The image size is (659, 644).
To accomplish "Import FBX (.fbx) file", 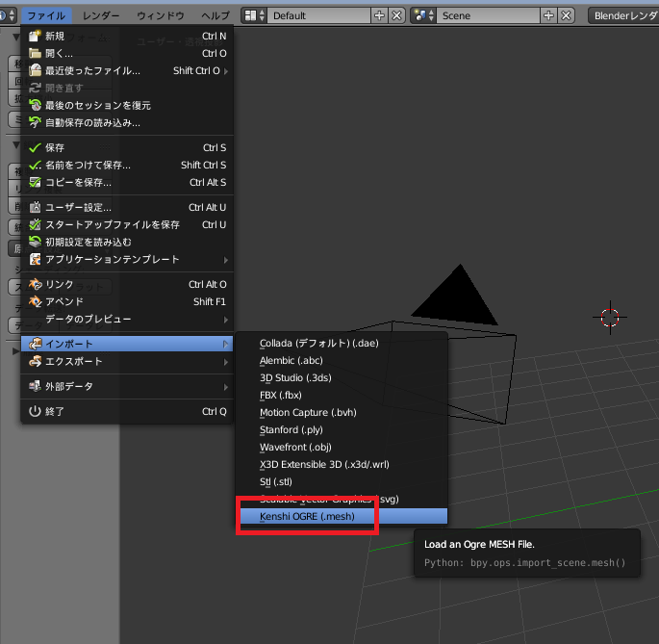I will pyautogui.click(x=342, y=395).
